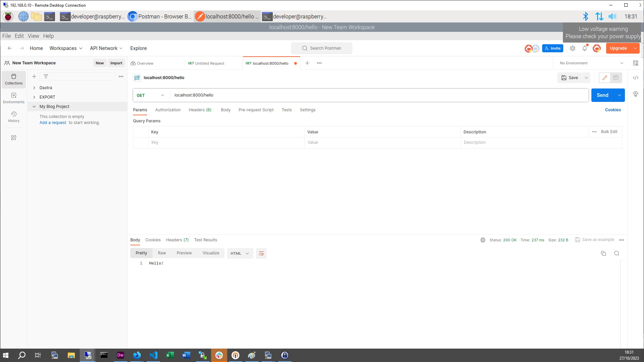Open the HTTP method GET dropdown

[150, 95]
